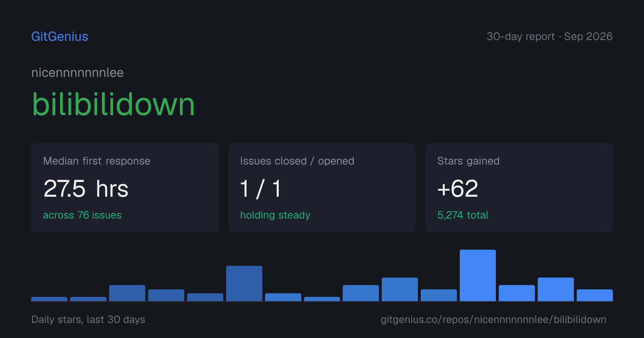Click the holding steady status text
Viewport: 644px width, 338px height.
click(275, 215)
